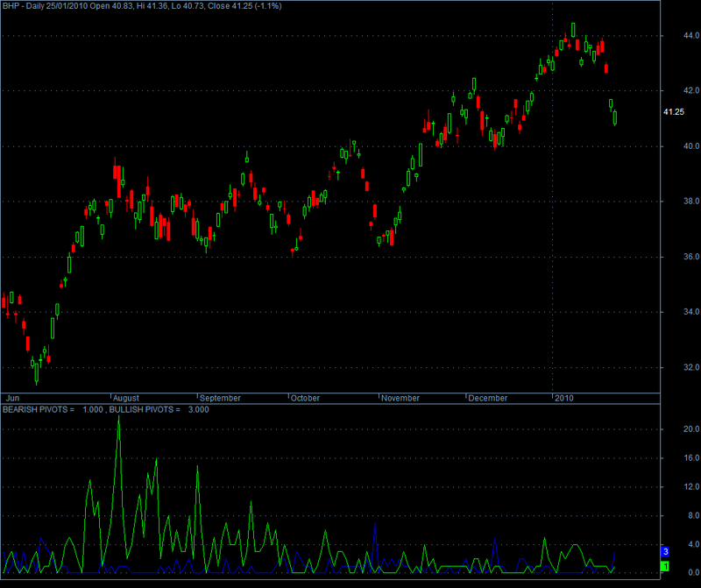Click the BEARISH PIVOTS indicator title

click(x=39, y=409)
